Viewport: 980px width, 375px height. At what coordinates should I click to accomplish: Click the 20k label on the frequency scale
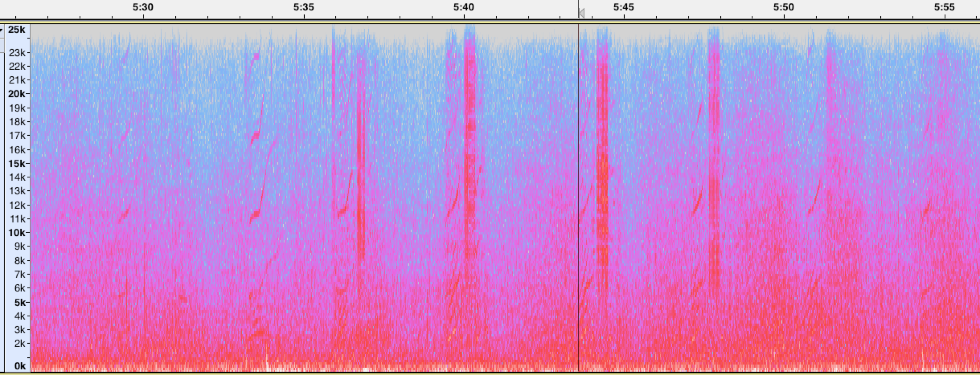pyautogui.click(x=16, y=94)
